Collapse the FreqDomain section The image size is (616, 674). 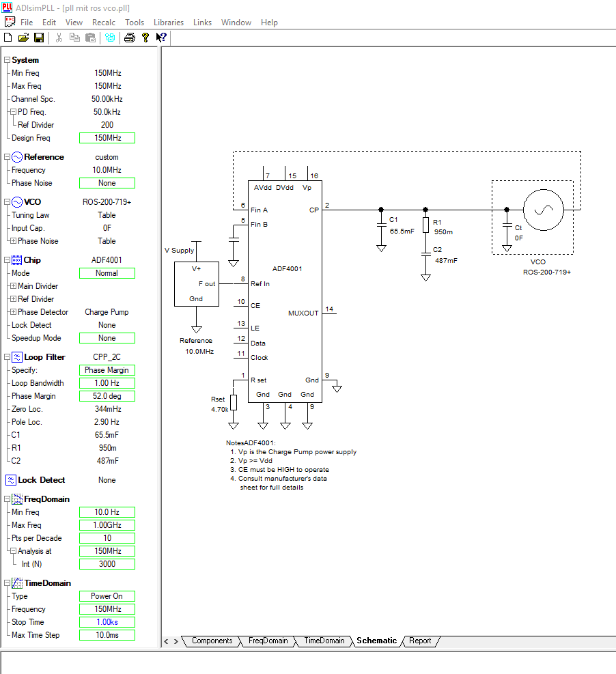(7, 499)
